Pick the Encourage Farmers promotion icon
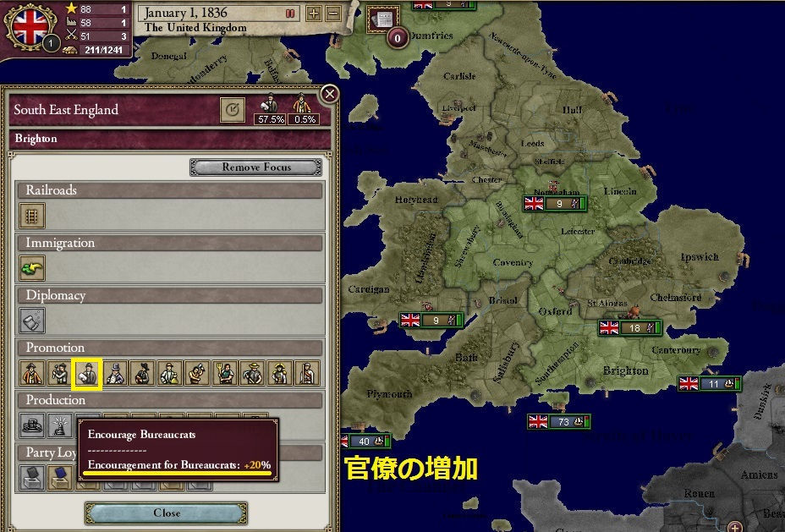This screenshot has height=532, width=785. tap(225, 374)
